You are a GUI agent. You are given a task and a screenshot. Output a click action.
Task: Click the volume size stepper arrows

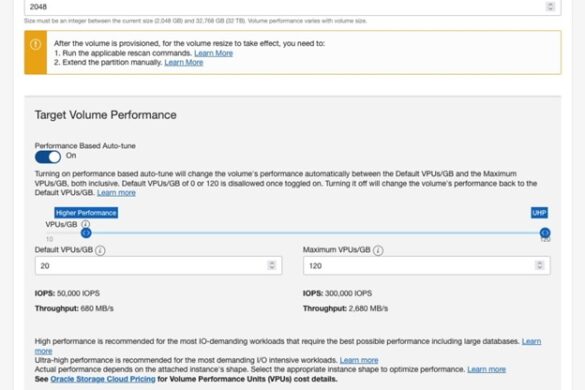click(x=550, y=6)
